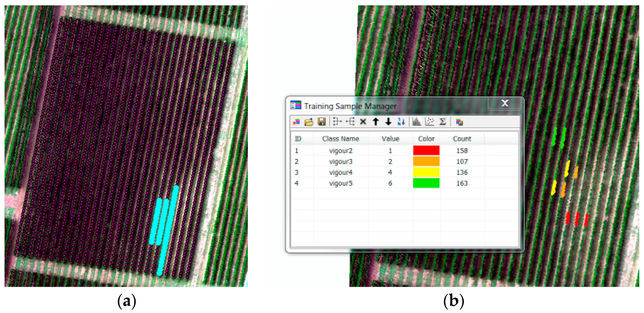Click Training Sample Manager title icon
This screenshot has width=644, height=313.
point(296,105)
